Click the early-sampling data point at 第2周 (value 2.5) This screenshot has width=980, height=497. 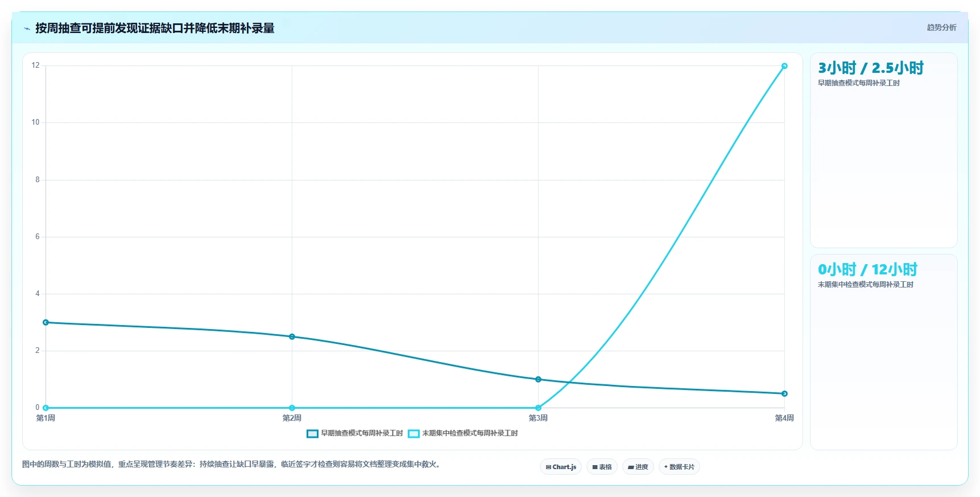click(x=292, y=336)
